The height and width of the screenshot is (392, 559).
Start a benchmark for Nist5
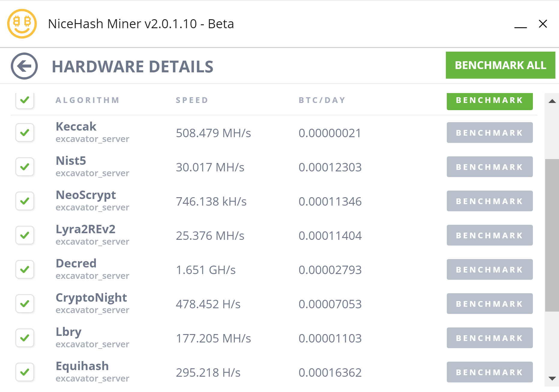coord(489,167)
